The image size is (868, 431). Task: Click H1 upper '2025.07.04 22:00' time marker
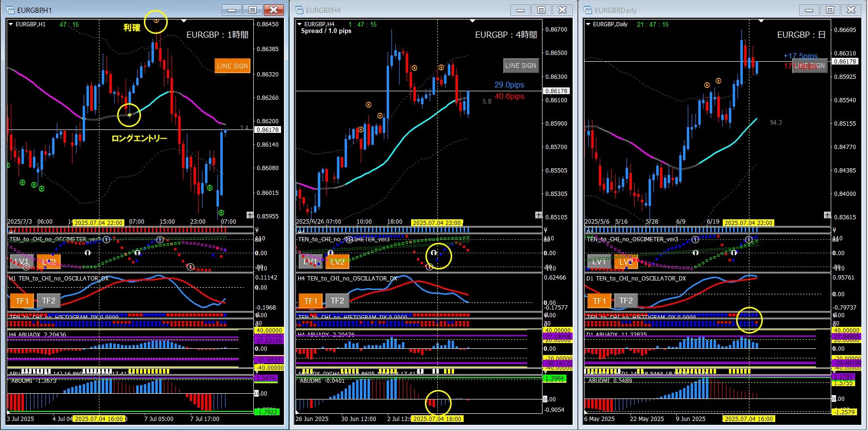[98, 223]
